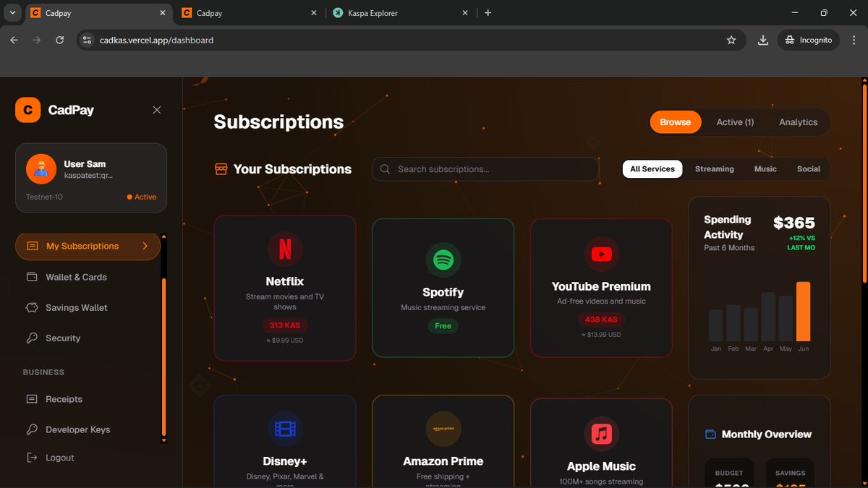The image size is (868, 488).
Task: Filter by Streaming category
Action: click(x=715, y=169)
